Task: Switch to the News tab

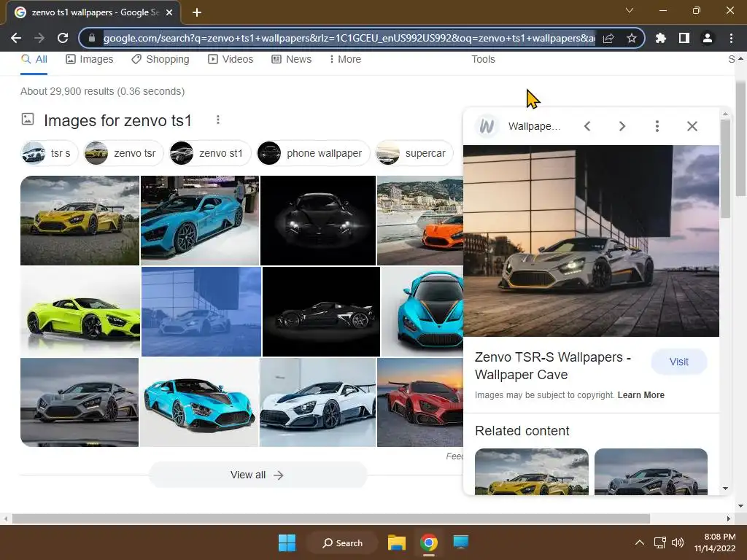Action: point(291,60)
